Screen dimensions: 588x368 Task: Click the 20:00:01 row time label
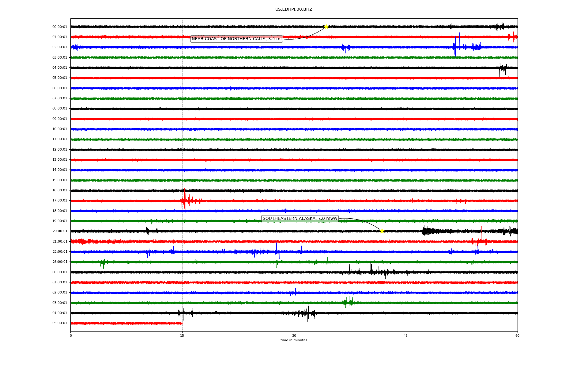(60, 231)
